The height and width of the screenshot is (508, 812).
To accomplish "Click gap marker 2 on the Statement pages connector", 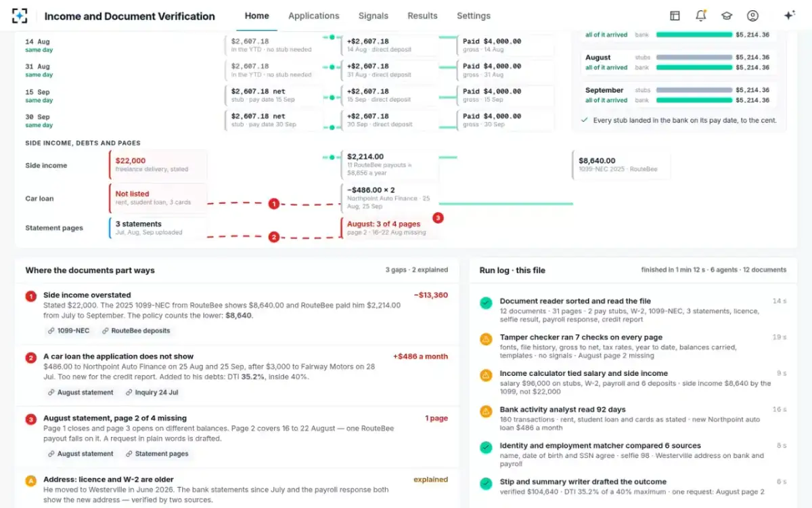I will 273,237.
